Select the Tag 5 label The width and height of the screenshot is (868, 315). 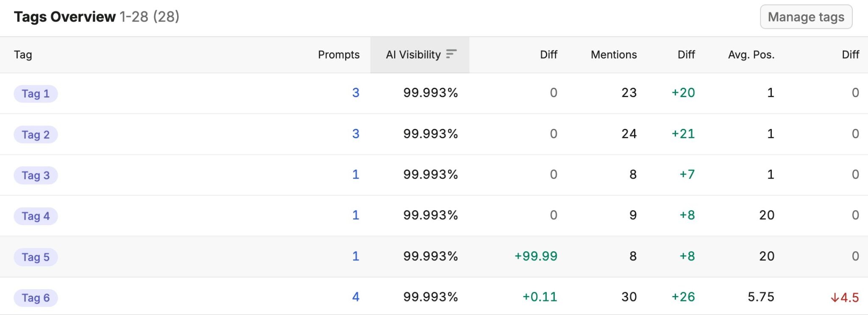(x=36, y=257)
